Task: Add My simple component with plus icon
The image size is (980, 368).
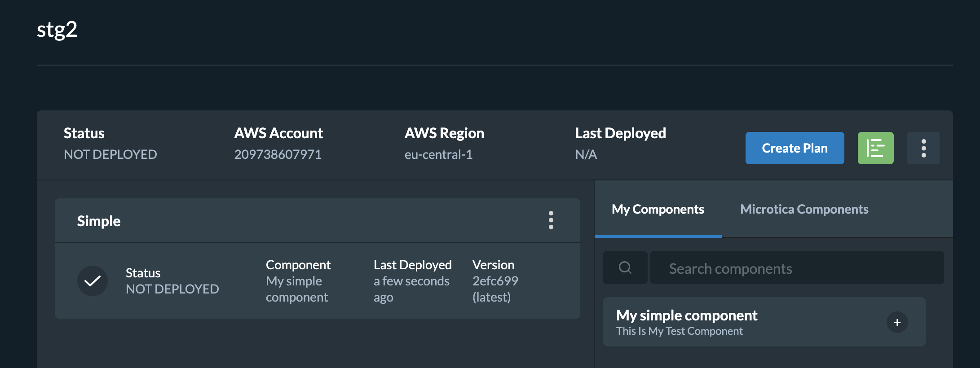Action: click(897, 322)
